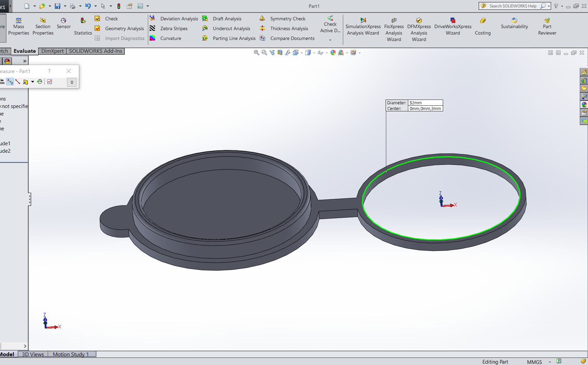The width and height of the screenshot is (588, 365).
Task: Toggle Point-to-Point mode in Measure dialog
Action: (18, 82)
